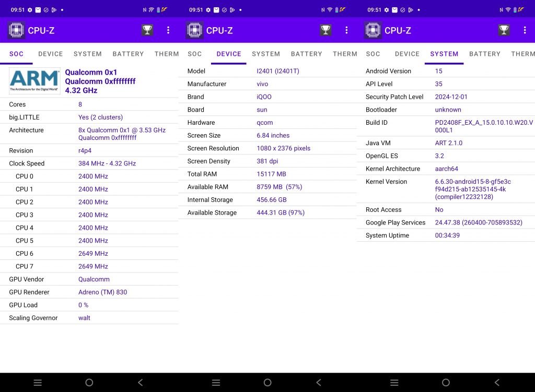Tap the battery icon in left status bar
This screenshot has width=535, height=392.
point(158,10)
